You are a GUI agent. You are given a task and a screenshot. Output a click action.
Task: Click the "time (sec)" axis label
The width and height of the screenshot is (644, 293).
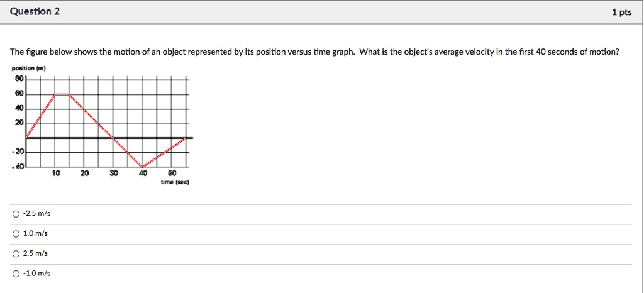coord(175,182)
